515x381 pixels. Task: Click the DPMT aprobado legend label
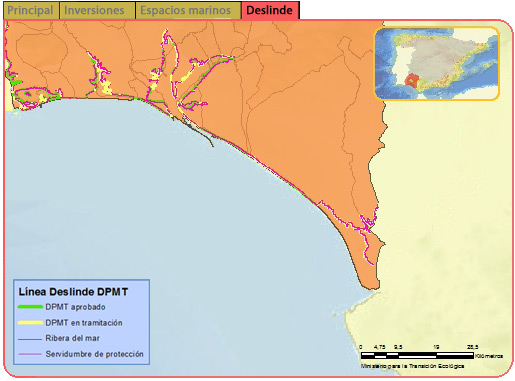(x=76, y=307)
